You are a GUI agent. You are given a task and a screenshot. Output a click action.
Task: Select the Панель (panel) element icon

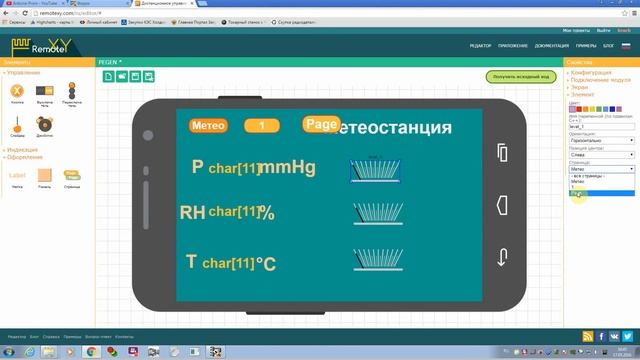coord(44,175)
